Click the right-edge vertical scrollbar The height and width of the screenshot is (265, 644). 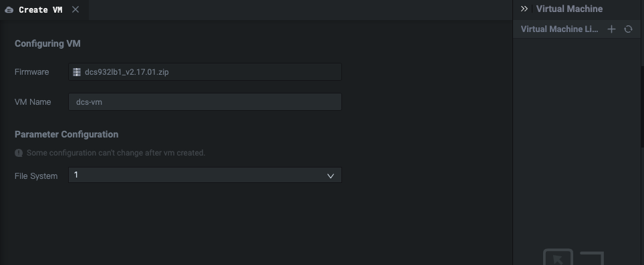point(642,107)
